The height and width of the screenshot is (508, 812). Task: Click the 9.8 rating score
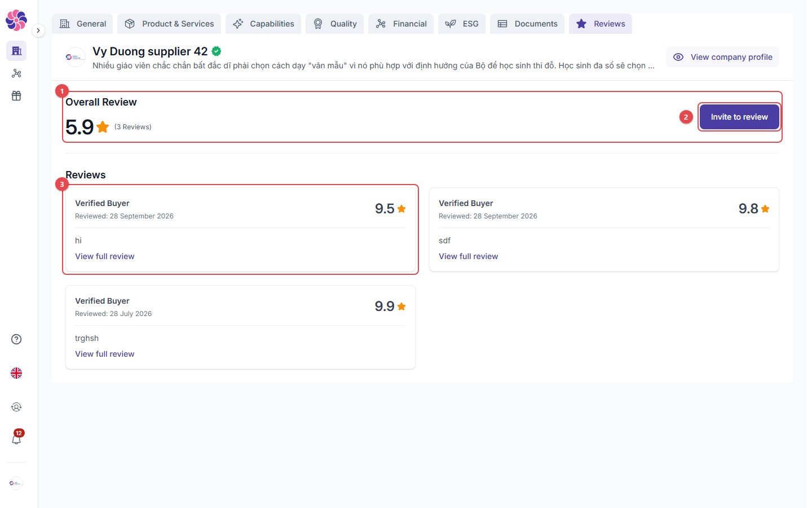click(748, 209)
